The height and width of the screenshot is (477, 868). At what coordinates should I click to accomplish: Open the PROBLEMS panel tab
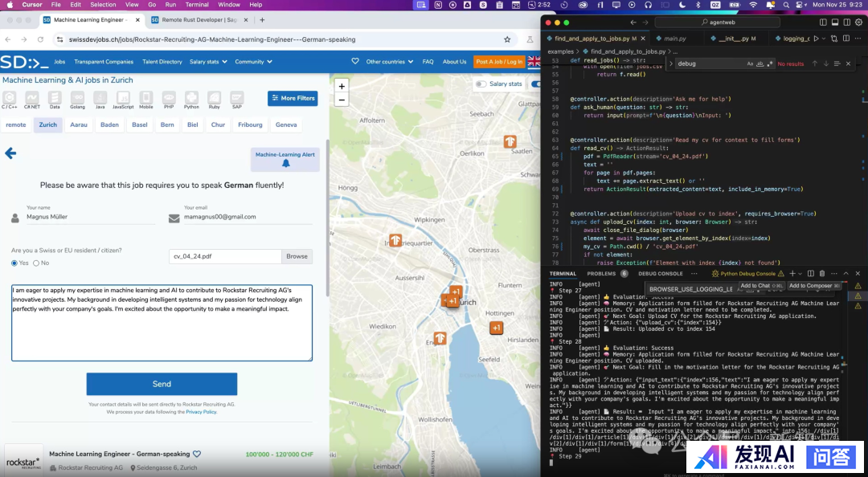pos(601,274)
